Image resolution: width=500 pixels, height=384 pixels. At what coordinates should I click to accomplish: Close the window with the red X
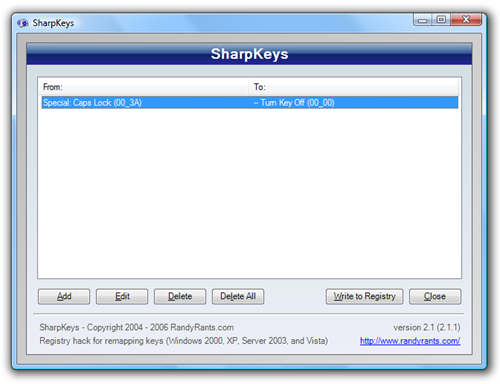466,20
